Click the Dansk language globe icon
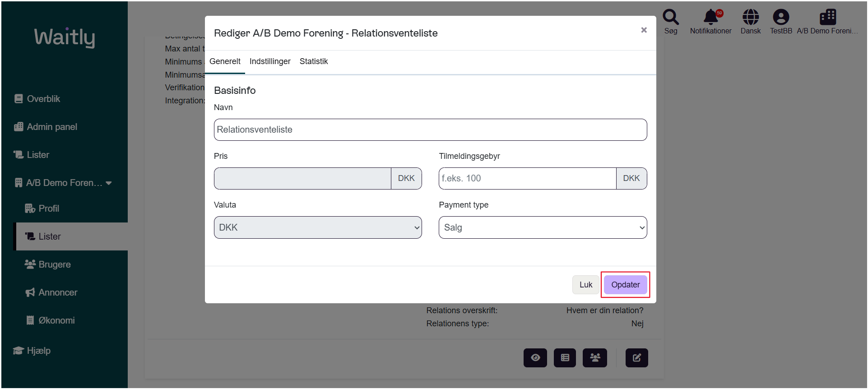Image resolution: width=868 pixels, height=389 pixels. 751,17
